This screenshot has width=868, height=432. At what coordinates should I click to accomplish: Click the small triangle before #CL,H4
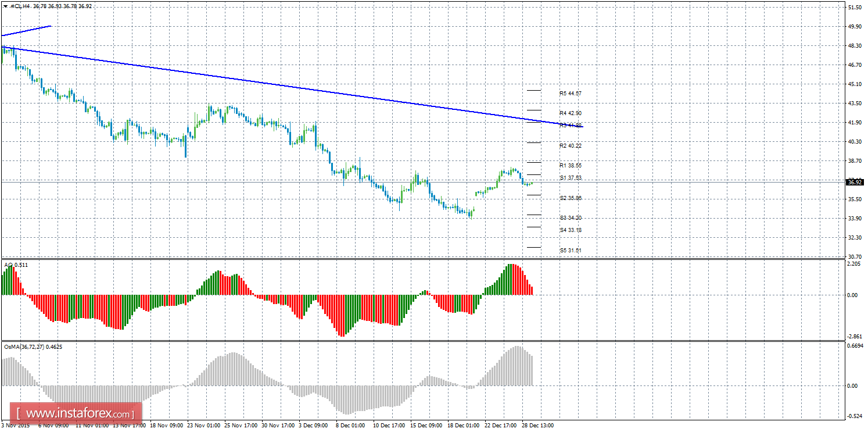tap(5, 6)
